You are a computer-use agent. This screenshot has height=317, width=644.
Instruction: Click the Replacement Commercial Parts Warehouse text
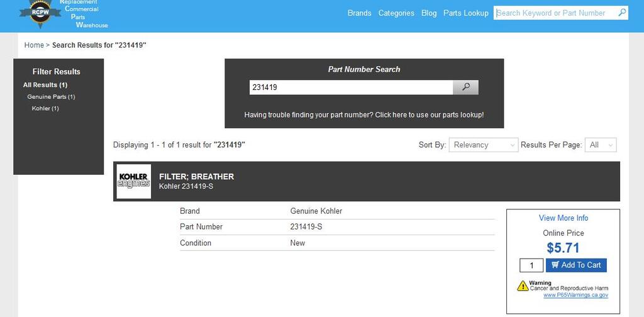point(84,14)
